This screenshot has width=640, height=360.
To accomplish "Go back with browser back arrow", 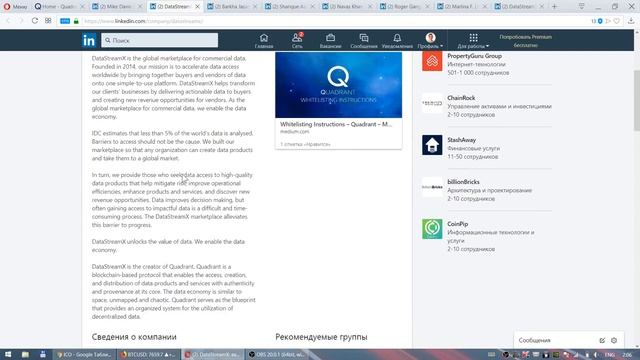I will click(x=9, y=21).
